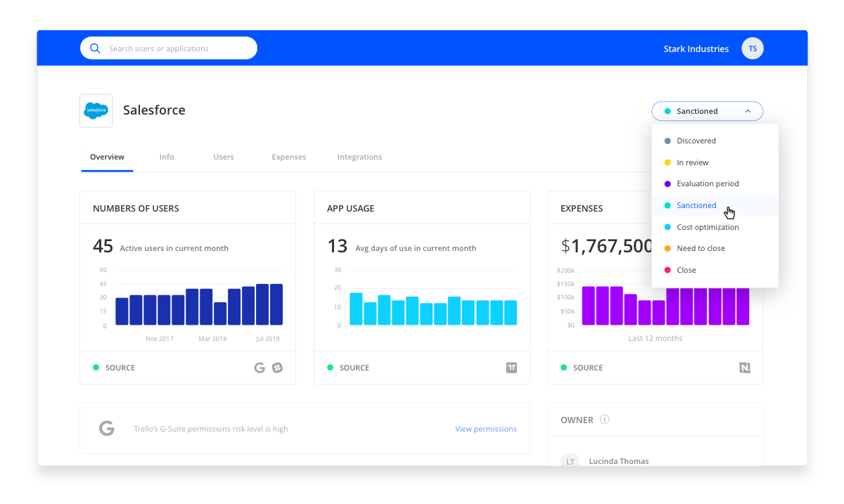Viewport: 844px width, 504px height.
Task: Focus the search users or applications field
Action: click(169, 49)
